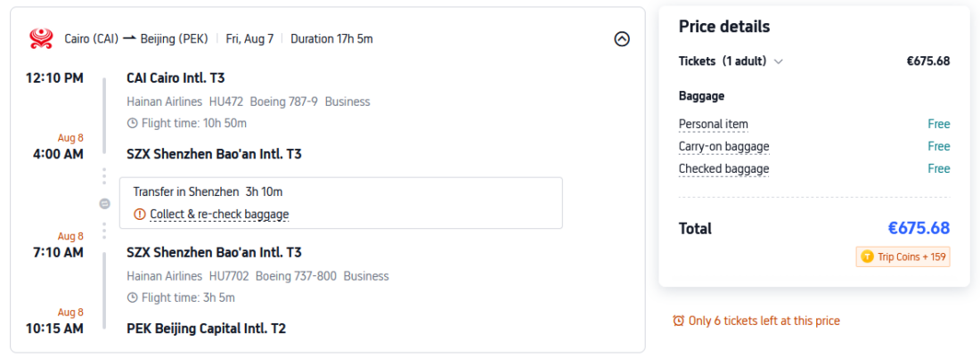This screenshot has height=358, width=980.
Task: Open Carry-on baggage details
Action: tap(723, 146)
